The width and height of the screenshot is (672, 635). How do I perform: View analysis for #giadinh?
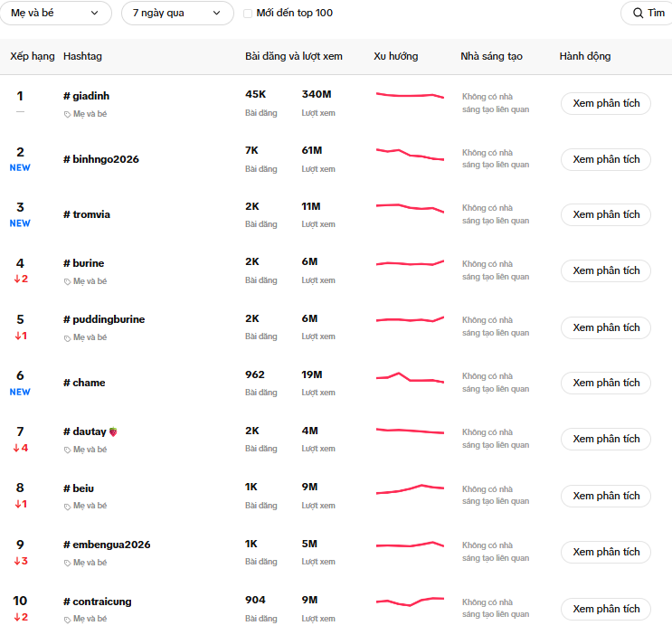[x=605, y=103]
